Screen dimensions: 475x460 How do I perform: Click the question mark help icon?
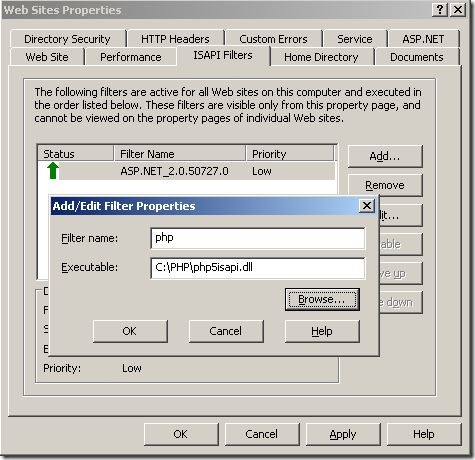(x=440, y=10)
